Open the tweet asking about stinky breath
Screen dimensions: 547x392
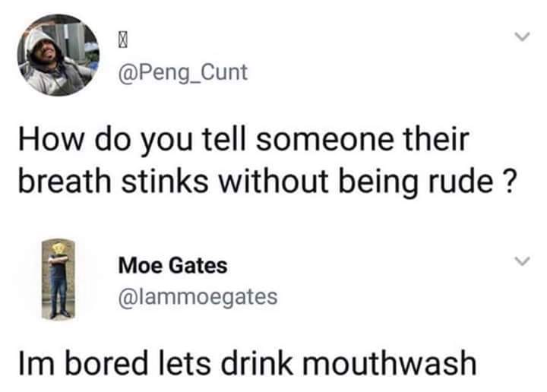click(267, 161)
